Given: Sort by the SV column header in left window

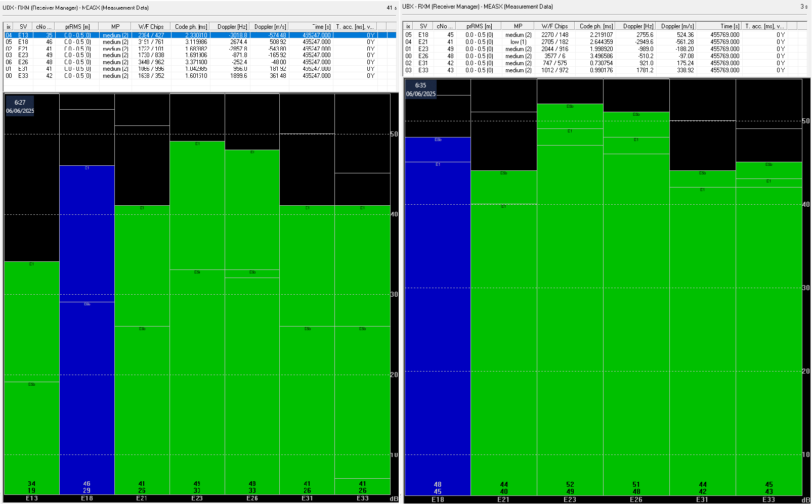Looking at the screenshot, I should click(23, 27).
